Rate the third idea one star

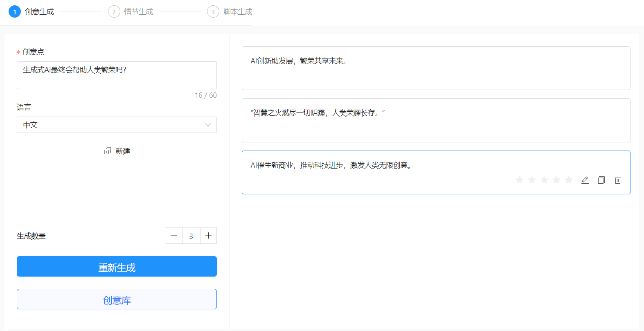coord(520,180)
